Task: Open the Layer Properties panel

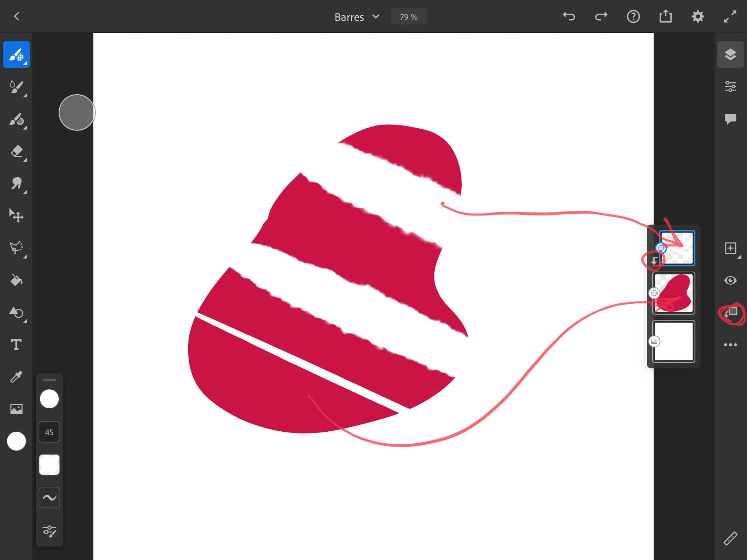Action: (730, 87)
